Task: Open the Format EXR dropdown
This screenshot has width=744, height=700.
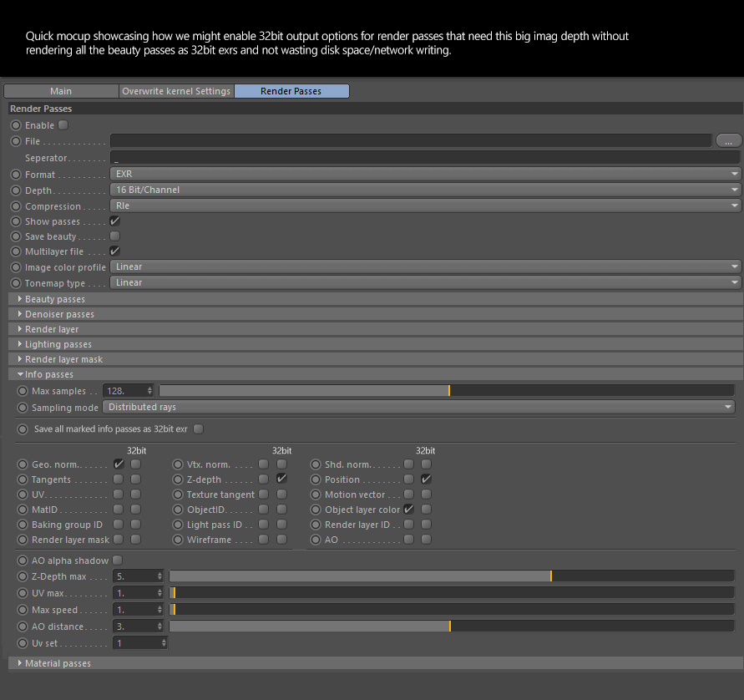Action: (425, 175)
